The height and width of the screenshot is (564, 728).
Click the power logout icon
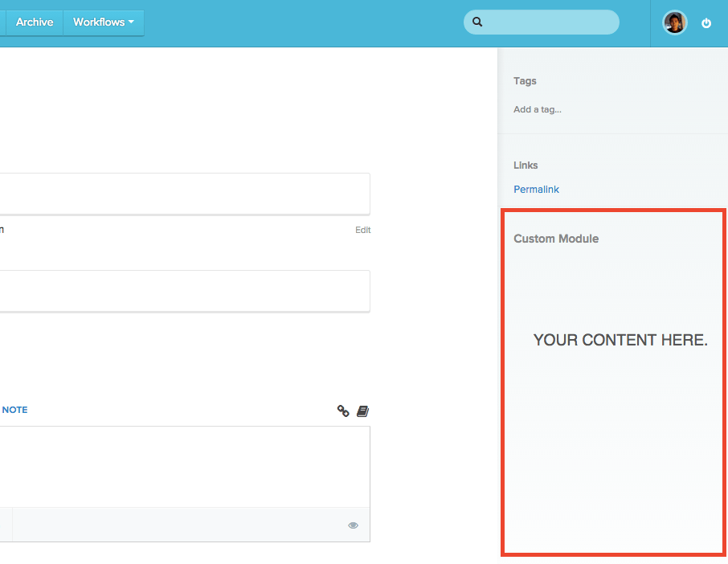706,22
